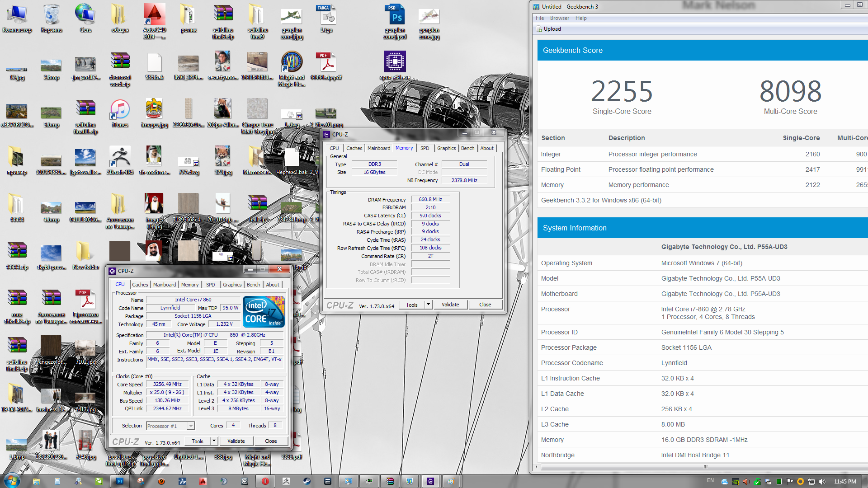The image size is (868, 488).
Task: Open the Graphics tab in upper CPU-Z window
Action: pos(447,148)
